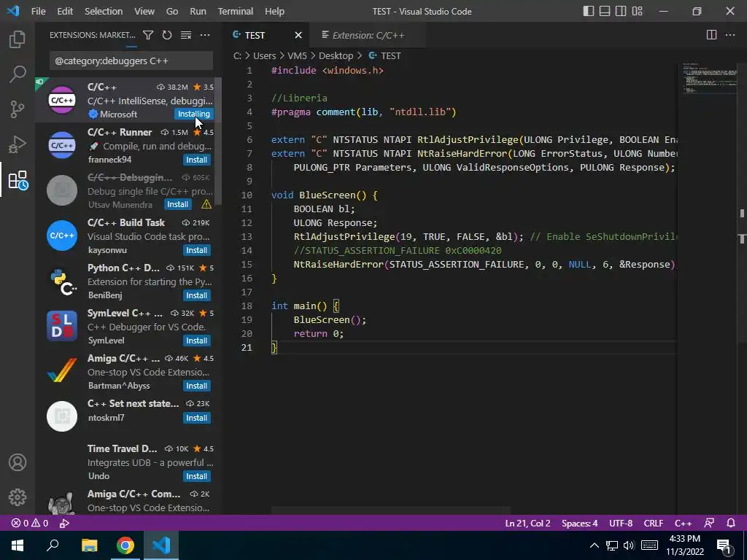The width and height of the screenshot is (747, 560).
Task: Select the C/C++ Microsoft extension icon
Action: (62, 100)
